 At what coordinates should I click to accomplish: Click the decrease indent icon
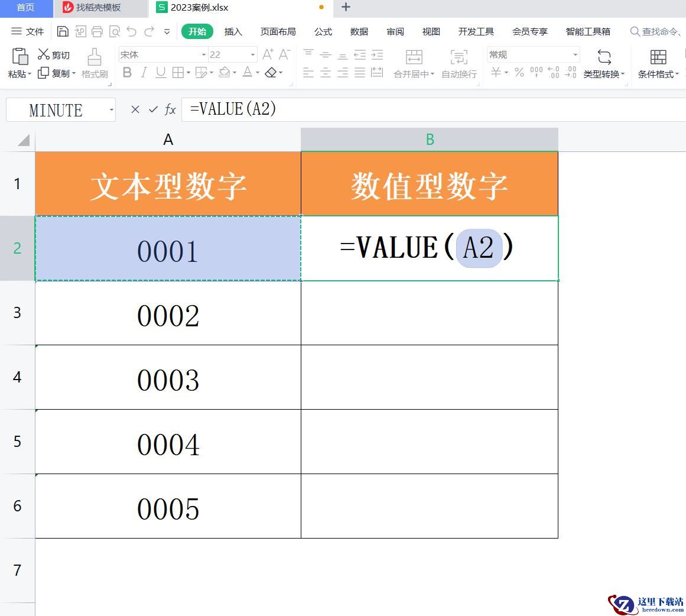coord(360,55)
